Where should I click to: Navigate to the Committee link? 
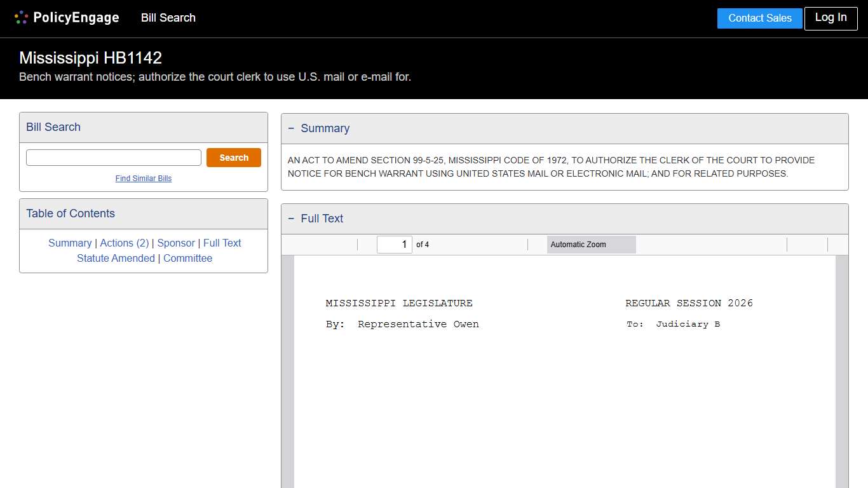[x=187, y=258]
